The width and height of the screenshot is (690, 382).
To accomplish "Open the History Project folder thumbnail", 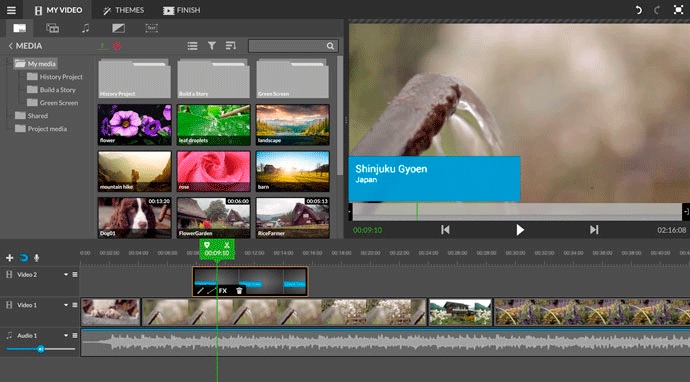I will (134, 78).
